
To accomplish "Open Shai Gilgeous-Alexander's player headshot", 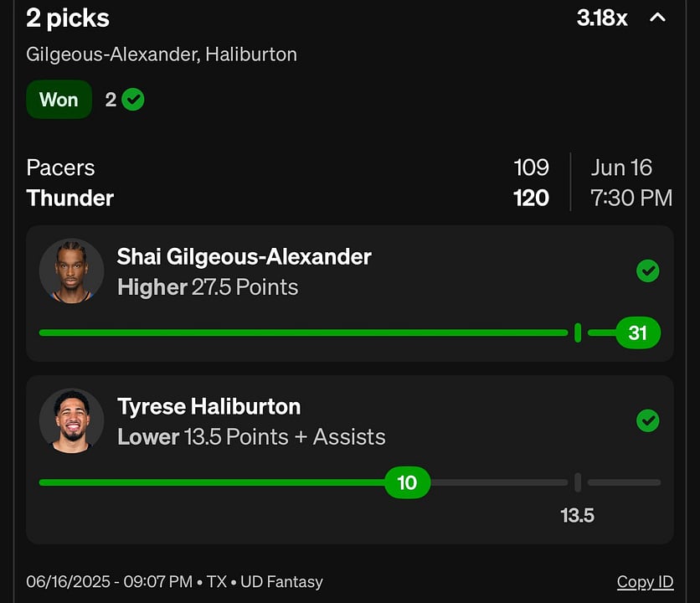I will [71, 271].
